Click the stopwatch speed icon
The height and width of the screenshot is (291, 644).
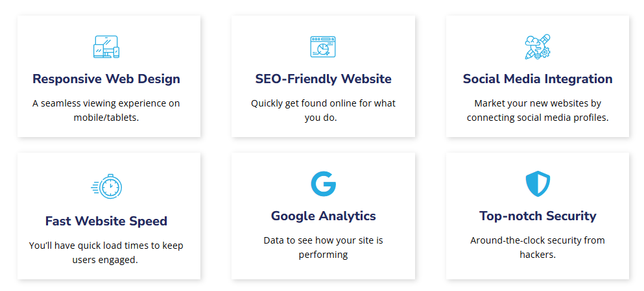[106, 187]
